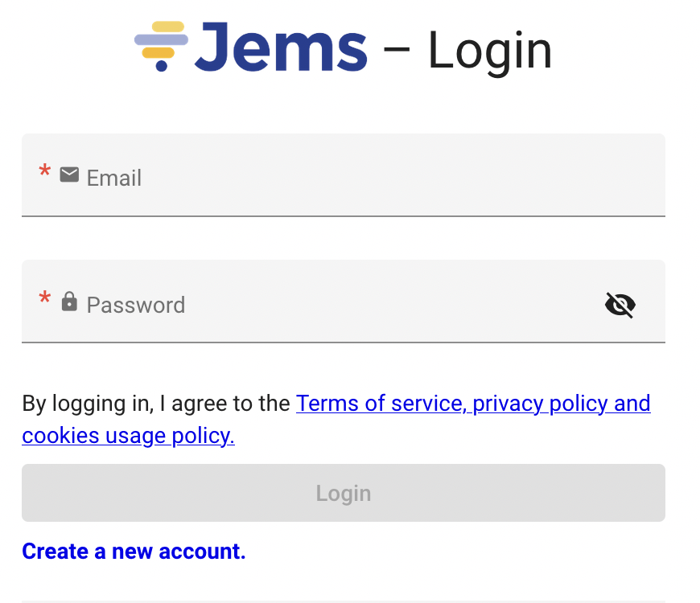Open the Terms of service, privacy policy link
Image resolution: width=700 pixels, height=603 pixels.
[x=473, y=403]
